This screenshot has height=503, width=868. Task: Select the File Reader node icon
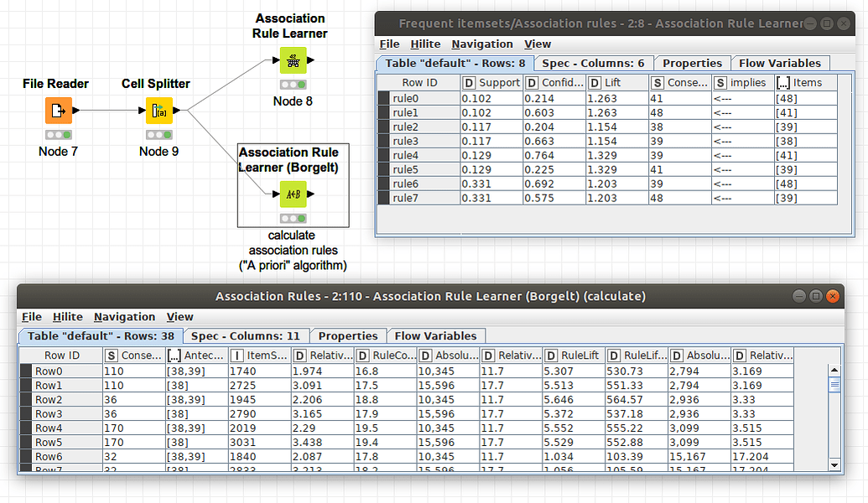pyautogui.click(x=58, y=110)
